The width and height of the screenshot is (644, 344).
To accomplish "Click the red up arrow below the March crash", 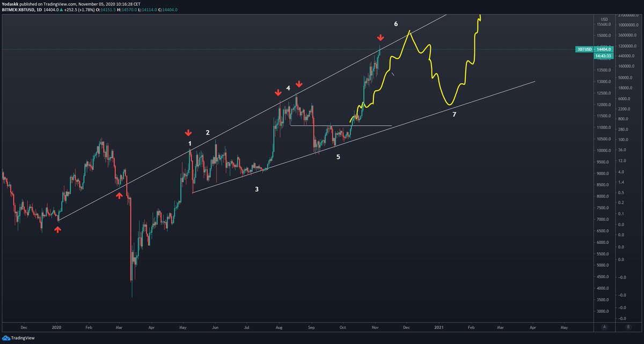I will pos(119,196).
